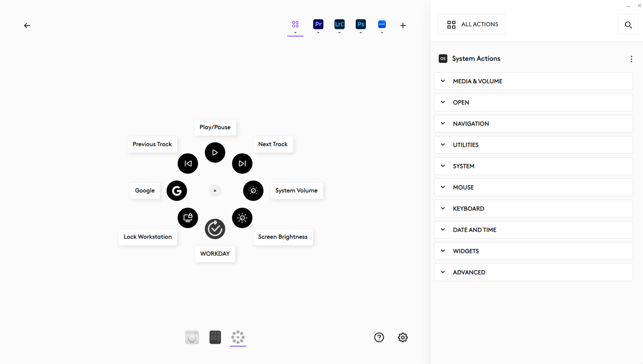Switch to the Lightroom Classic profile
The height and width of the screenshot is (364, 643).
point(340,24)
